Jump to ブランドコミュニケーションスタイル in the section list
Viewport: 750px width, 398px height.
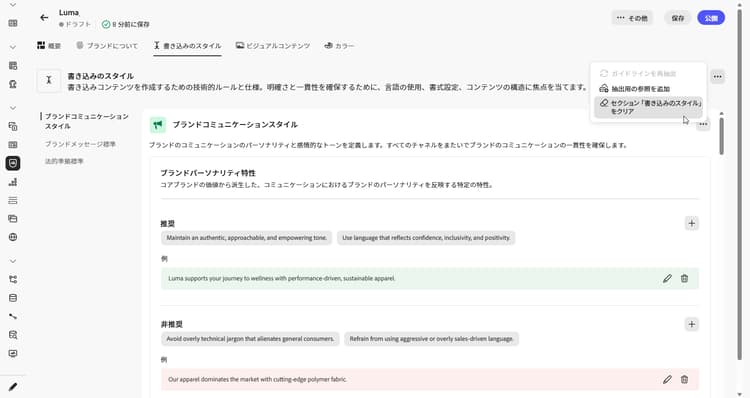tap(87, 121)
